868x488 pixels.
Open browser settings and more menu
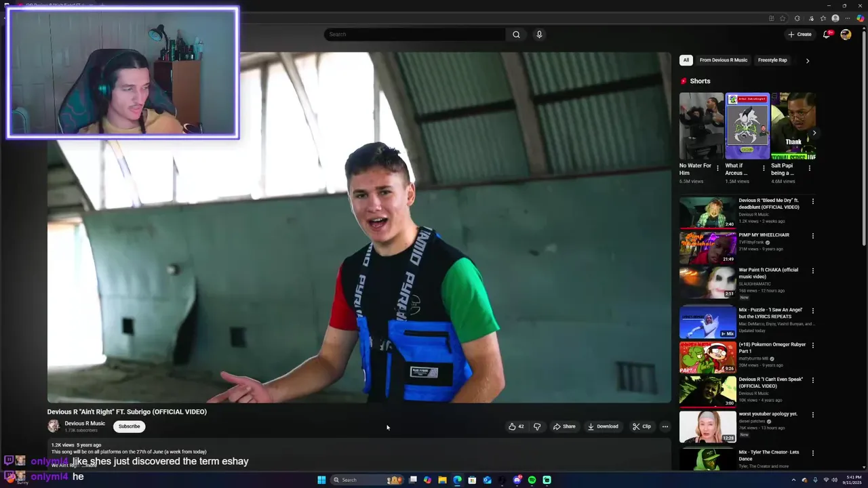pyautogui.click(x=848, y=18)
